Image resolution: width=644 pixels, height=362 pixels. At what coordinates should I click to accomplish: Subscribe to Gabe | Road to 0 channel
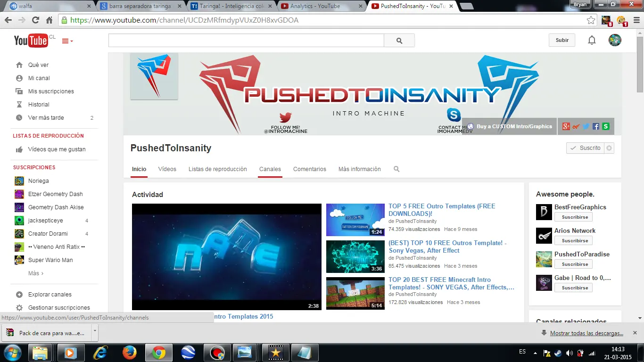[x=573, y=288]
